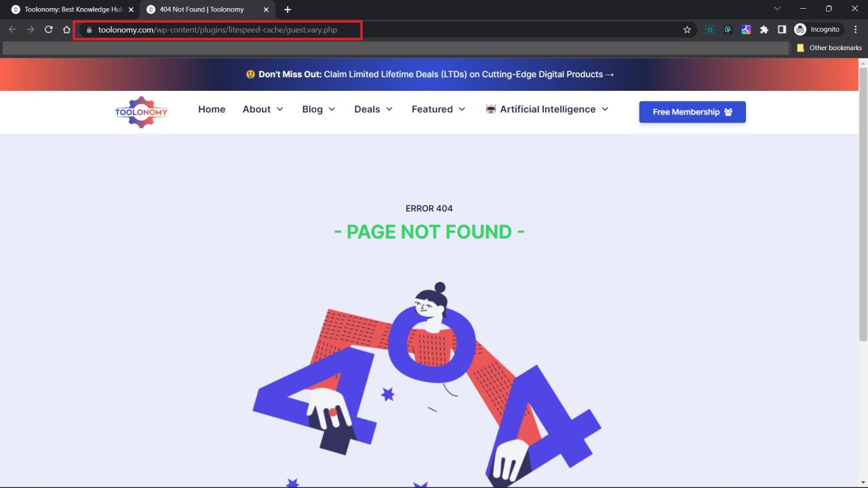Open the browser extensions puzzle piece menu
Image resolution: width=868 pixels, height=488 pixels.
click(x=764, y=29)
